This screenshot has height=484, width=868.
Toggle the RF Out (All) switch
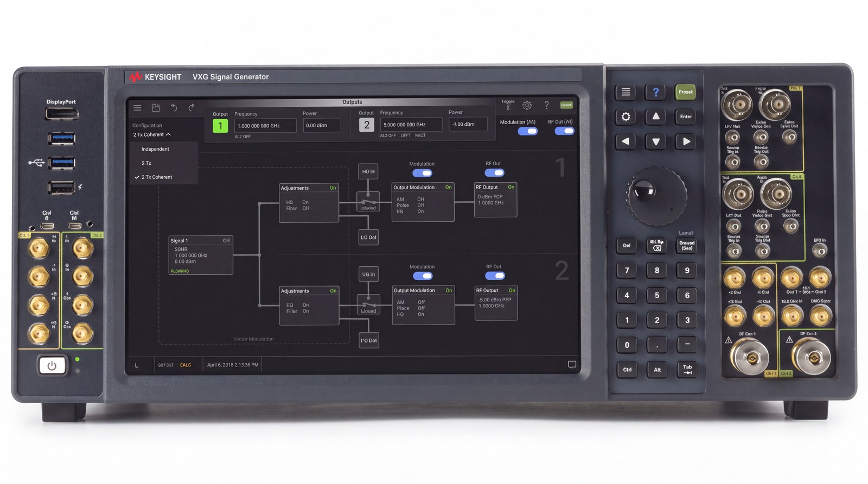point(564,131)
